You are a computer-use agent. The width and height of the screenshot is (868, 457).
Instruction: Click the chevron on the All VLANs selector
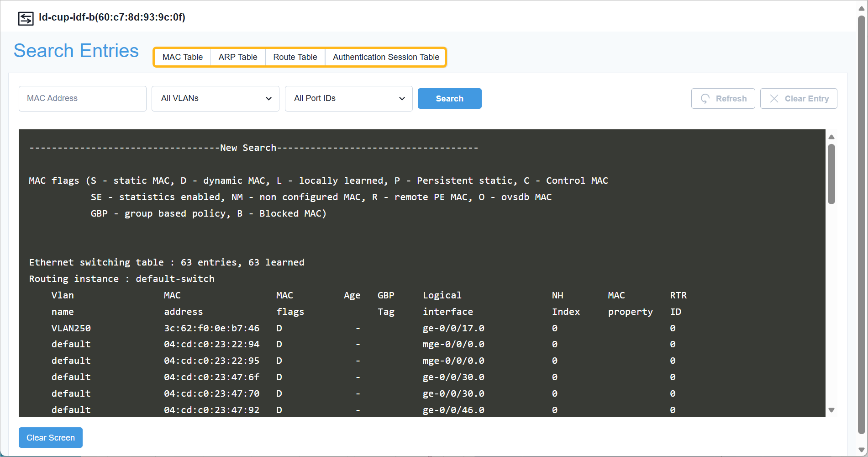[x=268, y=98]
